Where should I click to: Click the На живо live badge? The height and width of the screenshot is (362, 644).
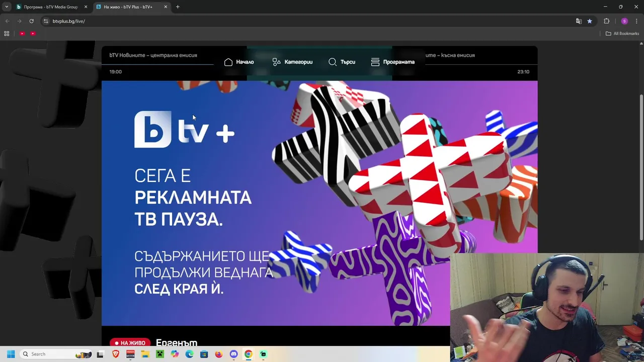click(x=130, y=343)
